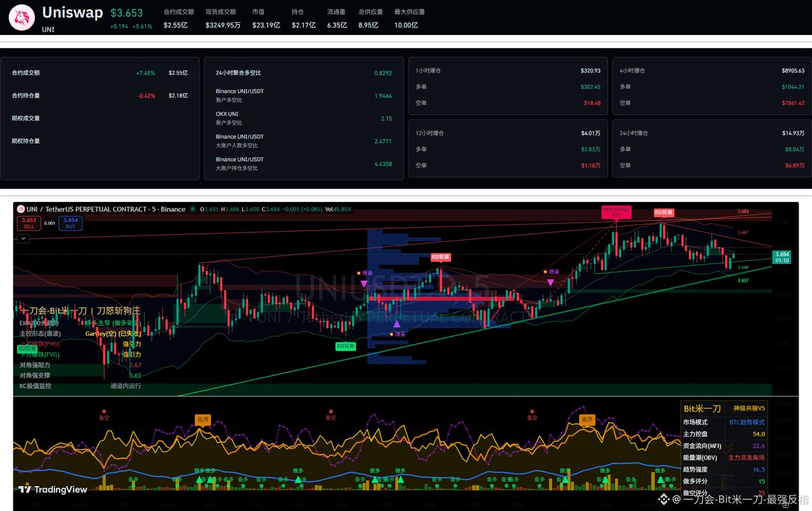This screenshot has height=511, width=812.
Task: Click the 现货成交额 value $3249.95万
Action: [223, 25]
